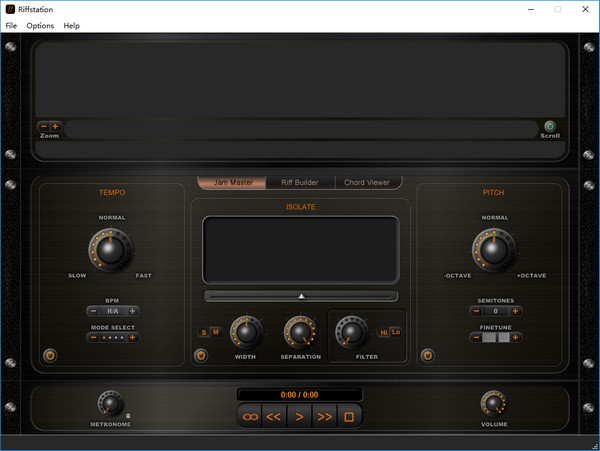
Task: Switch to the Jam Master tab
Action: coord(233,182)
